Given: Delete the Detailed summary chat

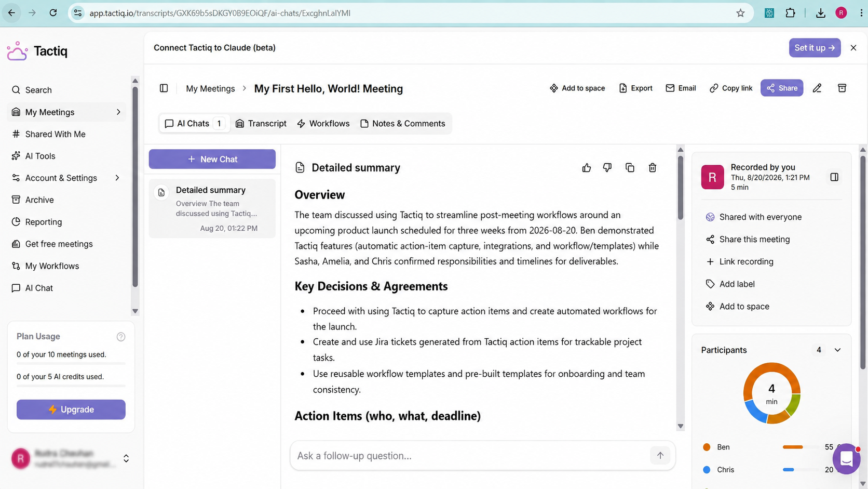Looking at the screenshot, I should click(x=653, y=168).
